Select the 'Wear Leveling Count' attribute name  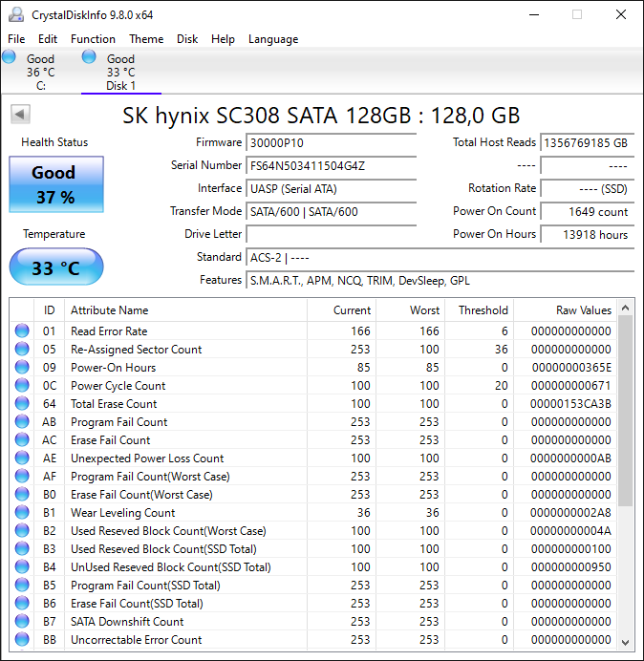[x=122, y=513]
